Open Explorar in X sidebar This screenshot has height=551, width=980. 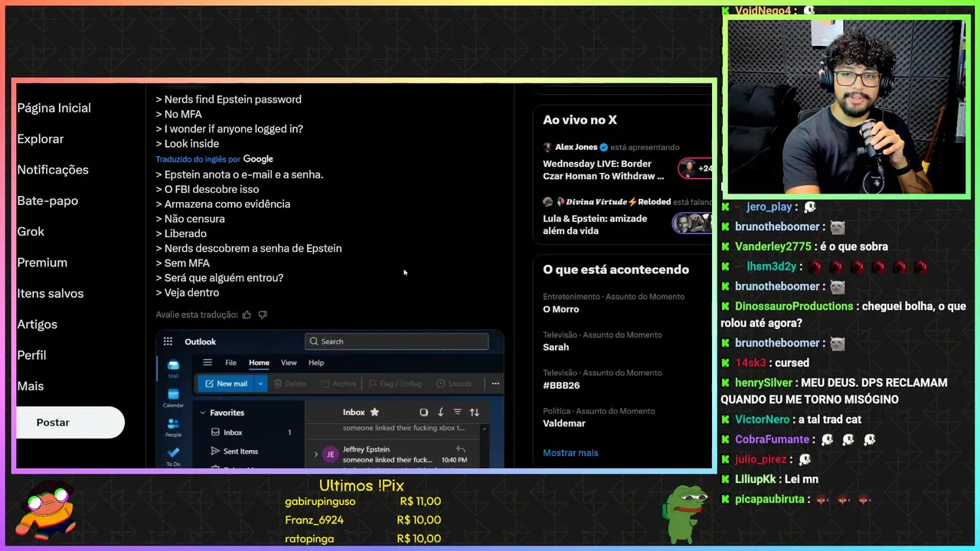(41, 139)
